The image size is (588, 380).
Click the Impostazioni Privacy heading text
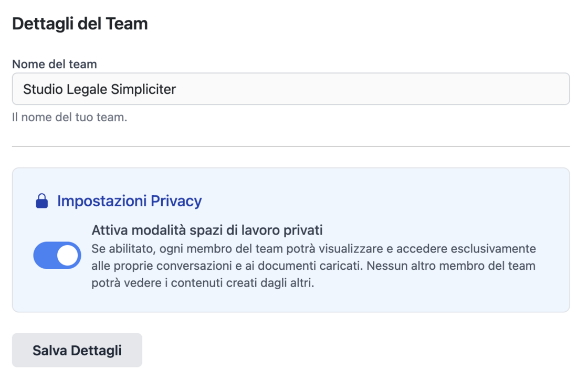click(x=129, y=201)
